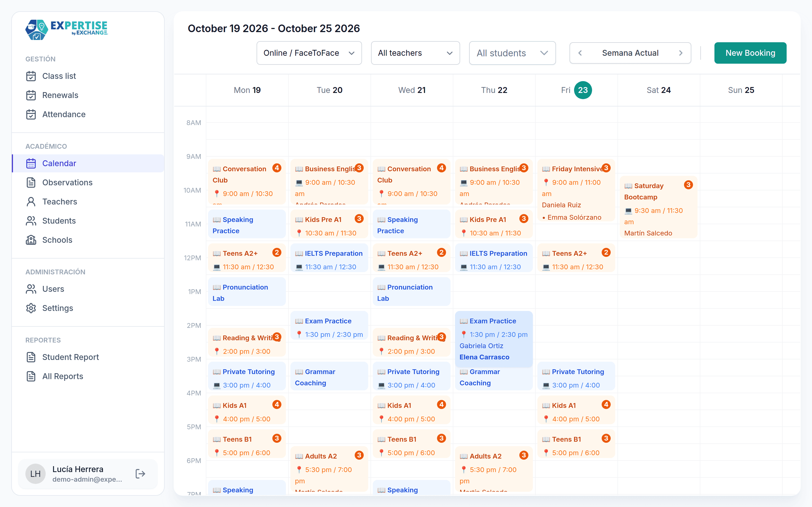Click the Expertise by Exchange logo
Screen dimensions: 812x507
point(67,30)
